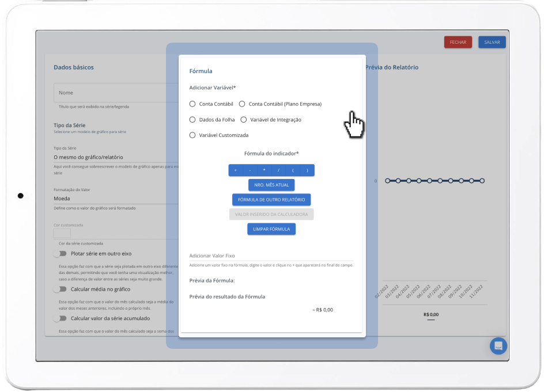544x392 pixels.
Task: Enable Calcular média no gráfico switch
Action: pyautogui.click(x=61, y=289)
